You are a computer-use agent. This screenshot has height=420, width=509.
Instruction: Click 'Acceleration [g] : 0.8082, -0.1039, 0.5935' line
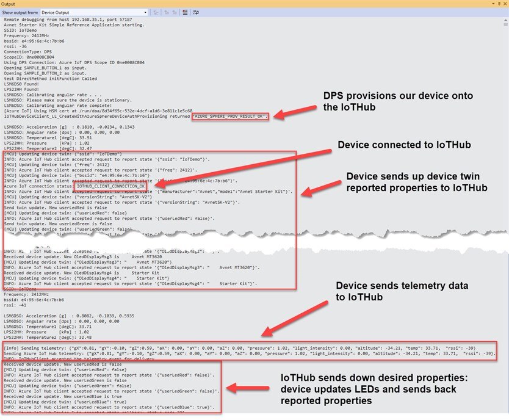tap(69, 316)
